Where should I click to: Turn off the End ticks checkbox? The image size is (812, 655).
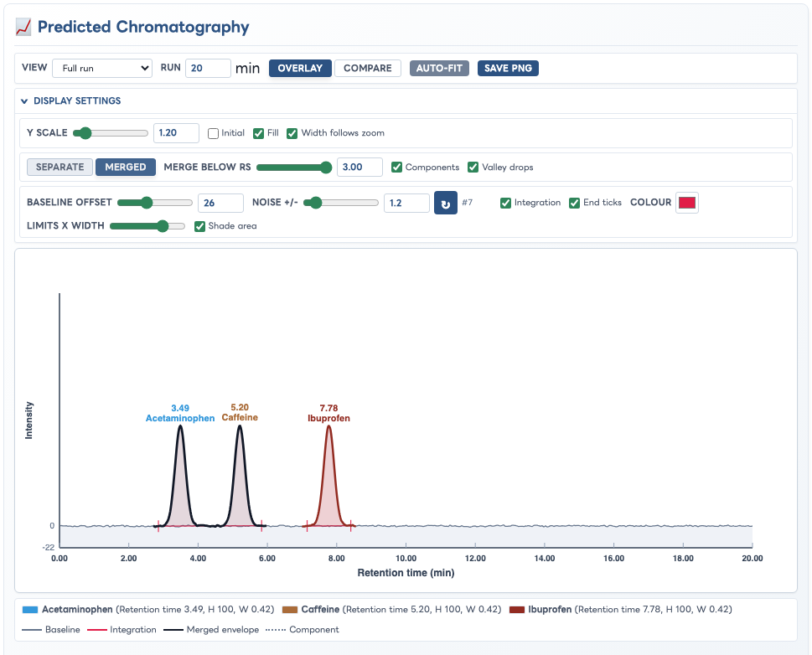pos(574,203)
